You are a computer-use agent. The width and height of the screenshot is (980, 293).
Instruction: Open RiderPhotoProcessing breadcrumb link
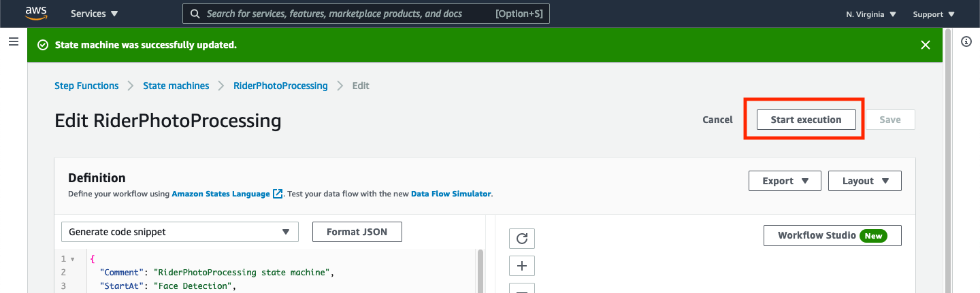[x=280, y=86]
